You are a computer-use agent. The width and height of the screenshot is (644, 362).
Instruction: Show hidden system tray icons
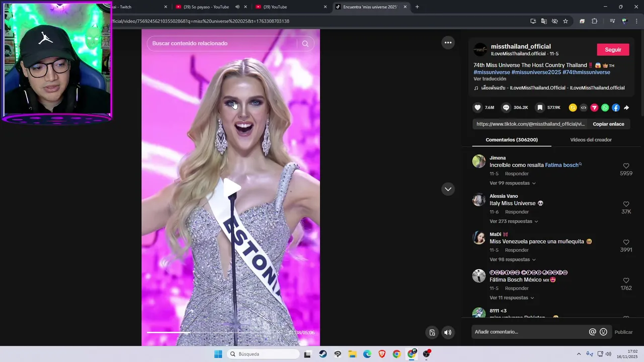pyautogui.click(x=579, y=354)
